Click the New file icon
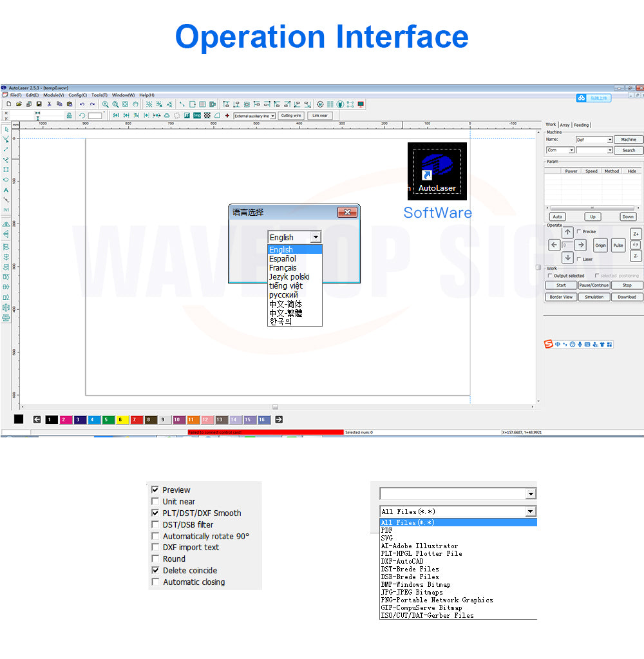Image resolution: width=644 pixels, height=659 pixels. pos(8,104)
